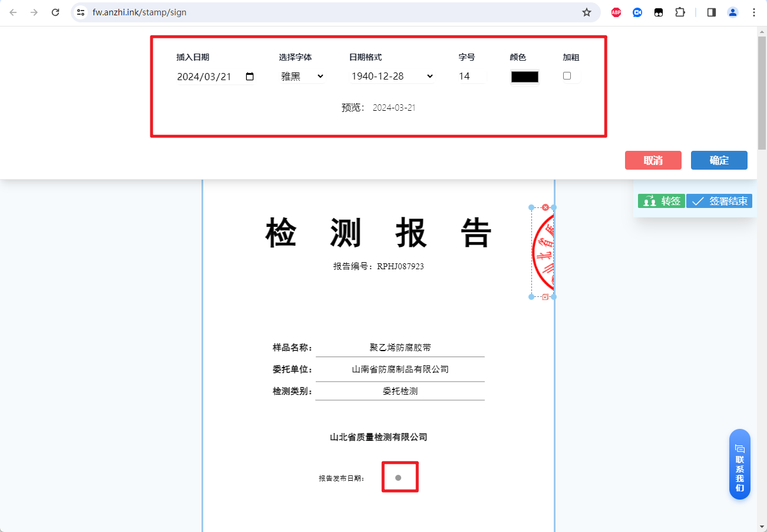The width and height of the screenshot is (767, 532).
Task: Click the 签署结束 finish signing button
Action: click(719, 201)
